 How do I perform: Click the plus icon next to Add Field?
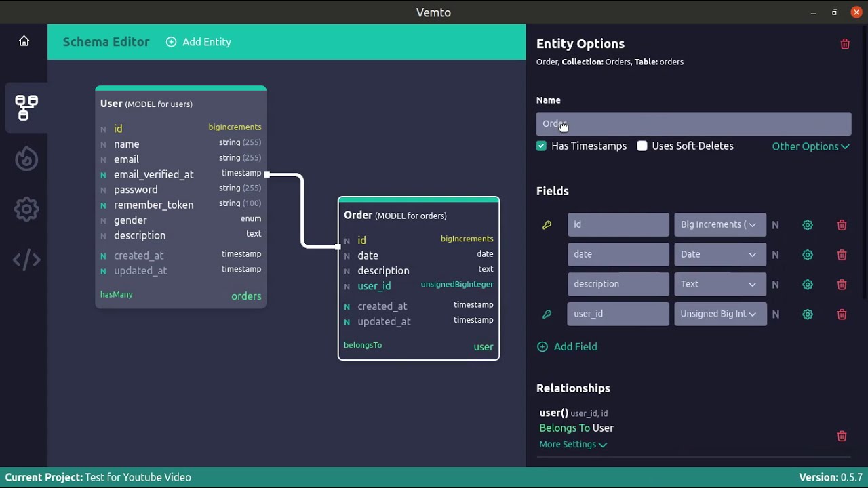tap(542, 347)
